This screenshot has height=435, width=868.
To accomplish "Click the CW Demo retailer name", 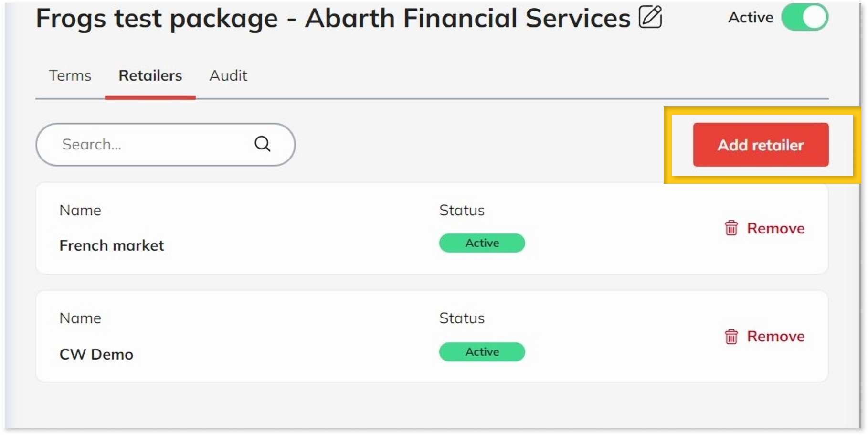I will pyautogui.click(x=96, y=354).
